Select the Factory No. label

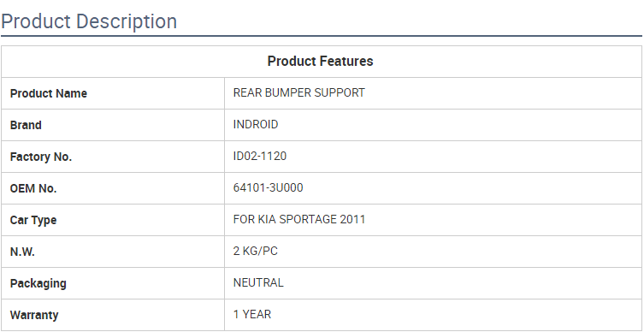point(41,157)
